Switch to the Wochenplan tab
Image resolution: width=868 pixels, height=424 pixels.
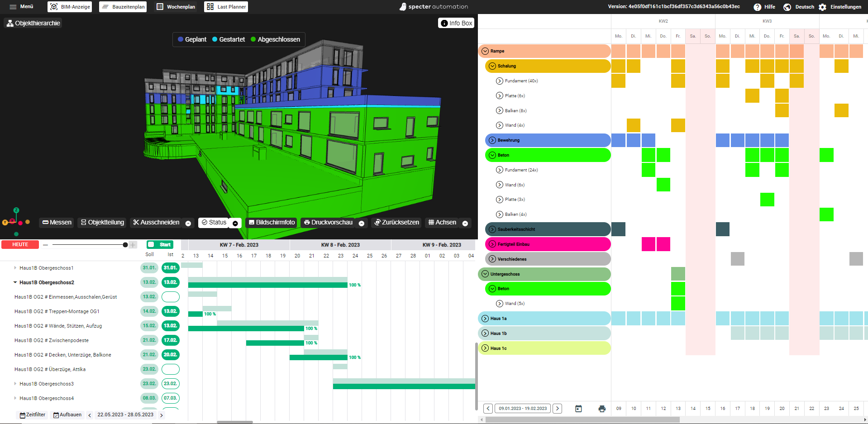click(176, 7)
